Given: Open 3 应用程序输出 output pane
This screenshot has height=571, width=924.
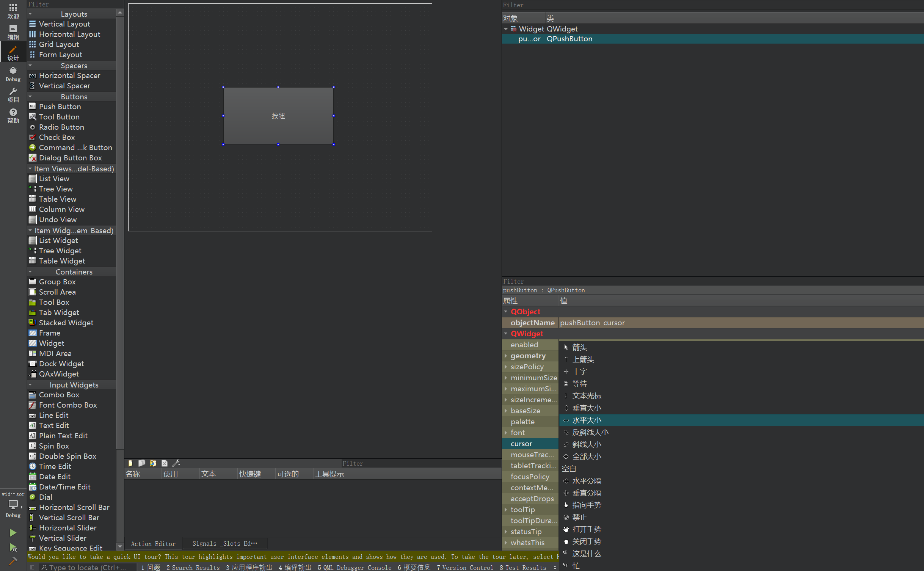Looking at the screenshot, I should tap(249, 567).
